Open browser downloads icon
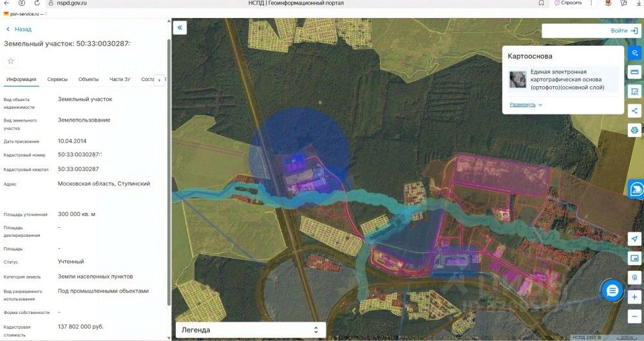 tap(639, 3)
